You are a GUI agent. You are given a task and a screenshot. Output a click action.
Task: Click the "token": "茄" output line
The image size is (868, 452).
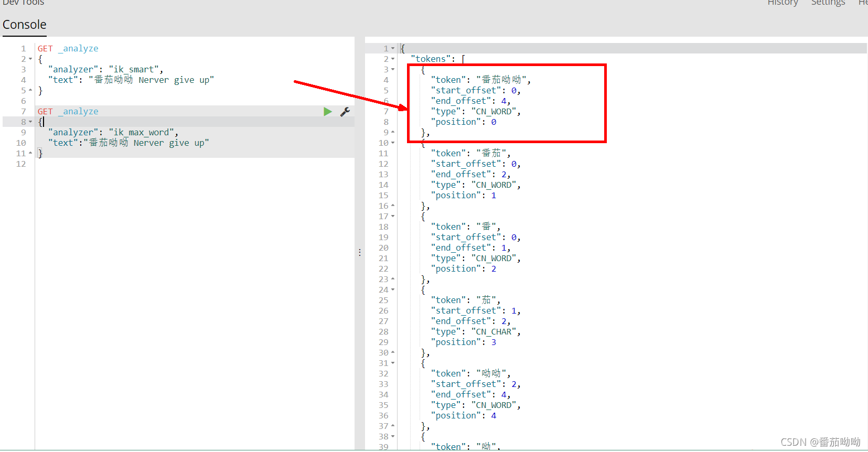pos(466,300)
